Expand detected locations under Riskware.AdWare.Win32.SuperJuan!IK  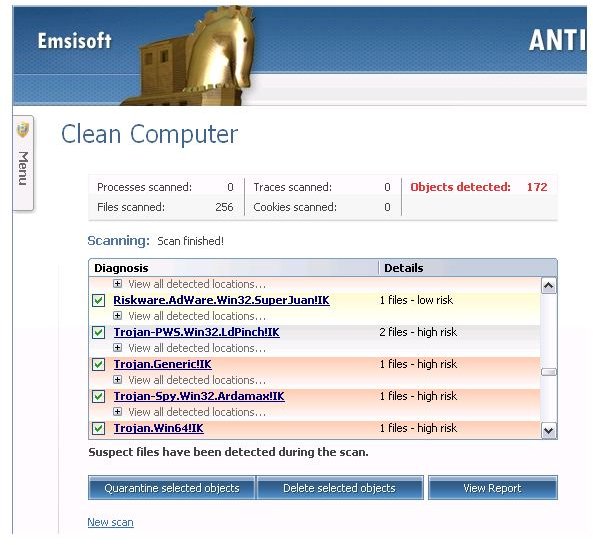pyautogui.click(x=118, y=316)
